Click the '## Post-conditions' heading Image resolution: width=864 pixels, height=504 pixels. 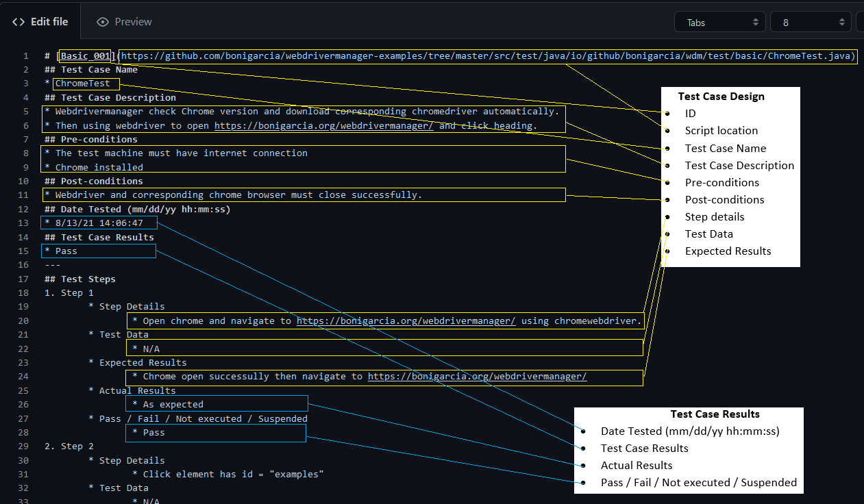pos(94,181)
